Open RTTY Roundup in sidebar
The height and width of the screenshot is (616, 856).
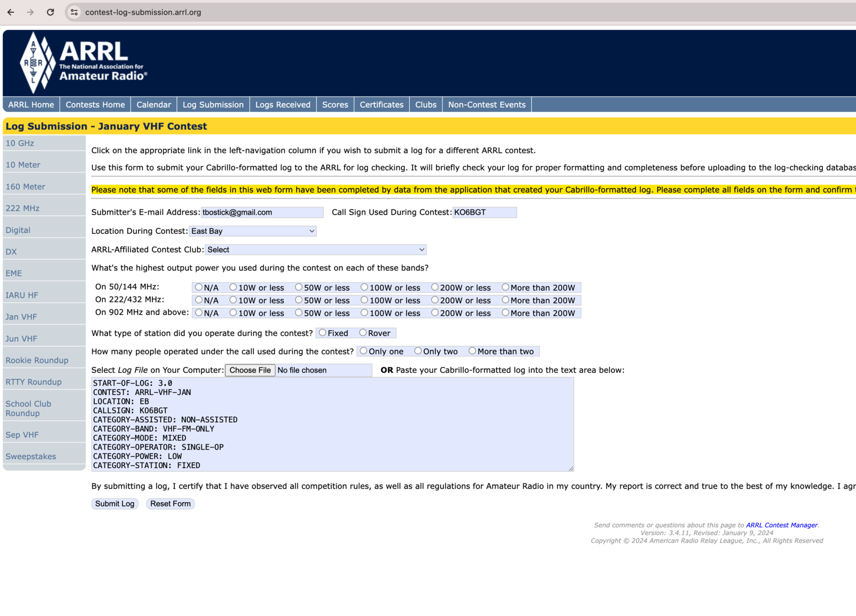34,382
